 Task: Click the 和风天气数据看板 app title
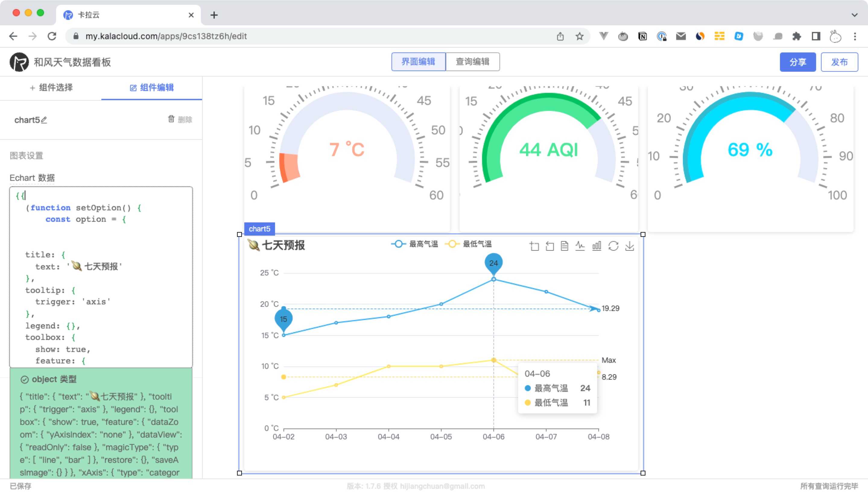72,62
